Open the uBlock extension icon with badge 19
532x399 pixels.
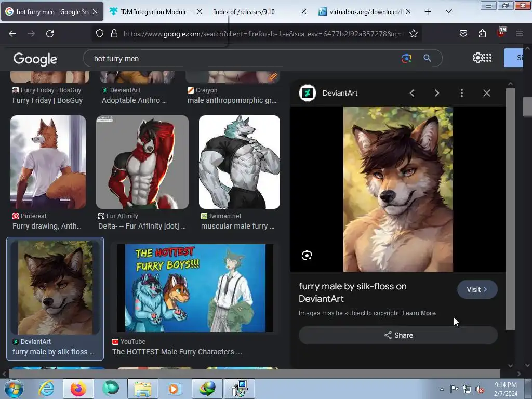click(501, 33)
